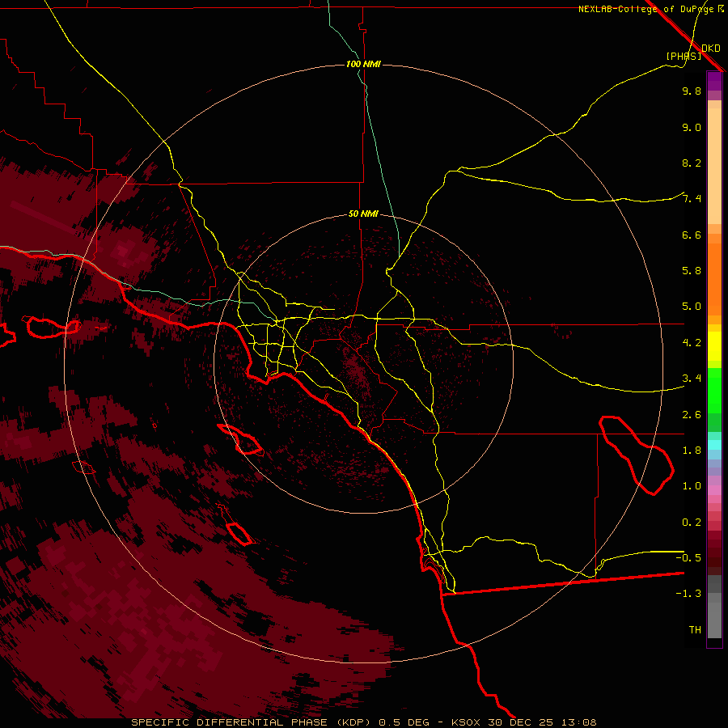The image size is (728, 728).
Task: Click the 7.4 value on color scale
Action: (x=692, y=199)
